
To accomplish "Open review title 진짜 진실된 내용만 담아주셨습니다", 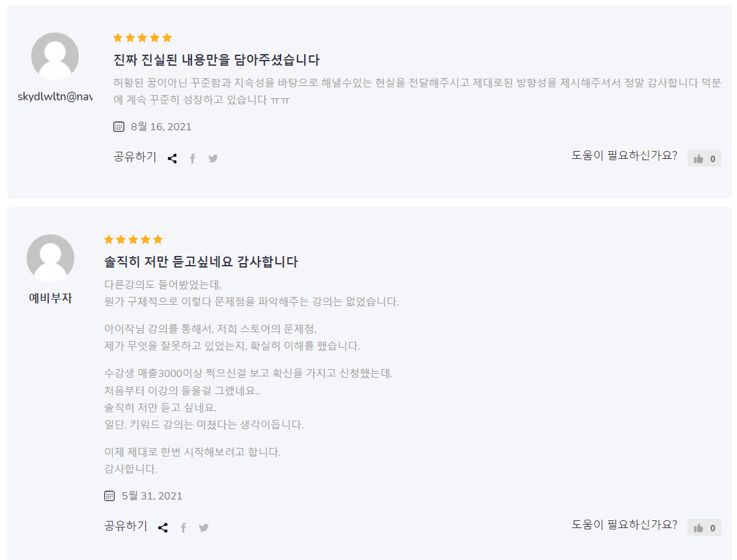I will (216, 60).
